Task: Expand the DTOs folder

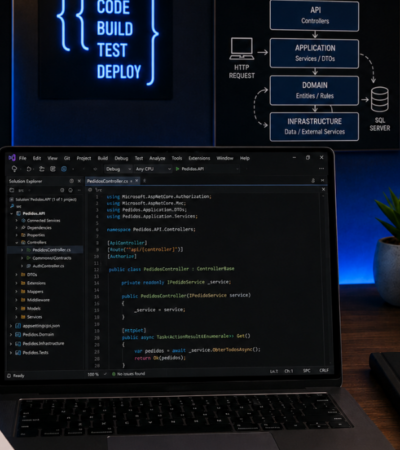Action: point(16,275)
